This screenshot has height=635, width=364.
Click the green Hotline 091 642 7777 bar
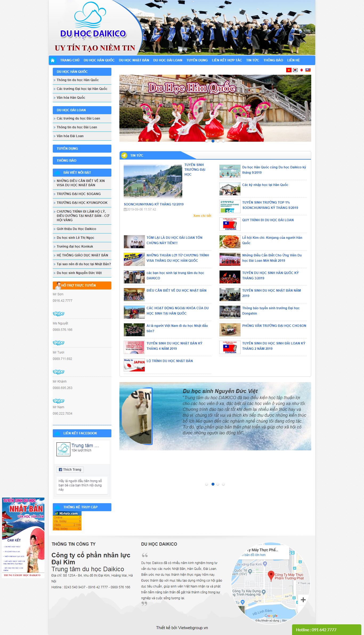click(327, 630)
